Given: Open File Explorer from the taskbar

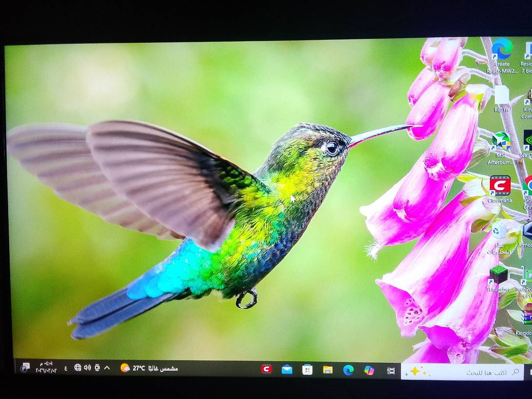Looking at the screenshot, I should click(x=328, y=370).
